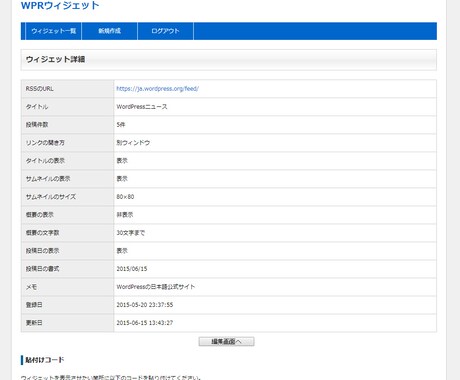460x380 pixels.
Task: Click the 登録日 row label
Action: tap(34, 305)
